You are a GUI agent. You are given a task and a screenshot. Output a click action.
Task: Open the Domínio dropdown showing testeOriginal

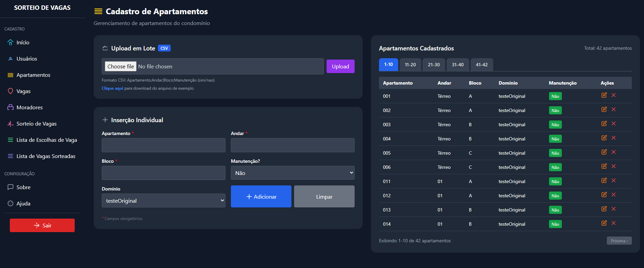pyautogui.click(x=163, y=201)
